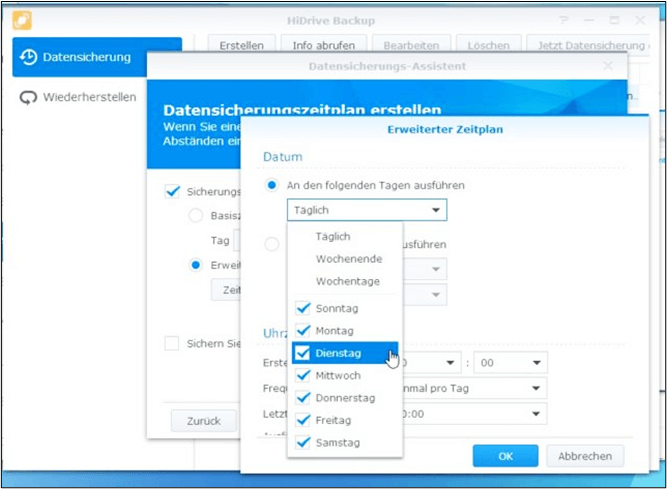Open the last run time dropdown
667x489 pixels.
(x=473, y=414)
